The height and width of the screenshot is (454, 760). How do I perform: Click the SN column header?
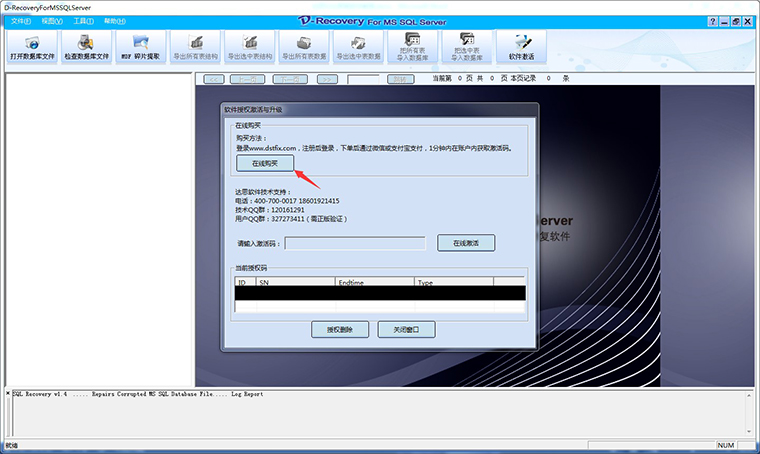(x=295, y=282)
